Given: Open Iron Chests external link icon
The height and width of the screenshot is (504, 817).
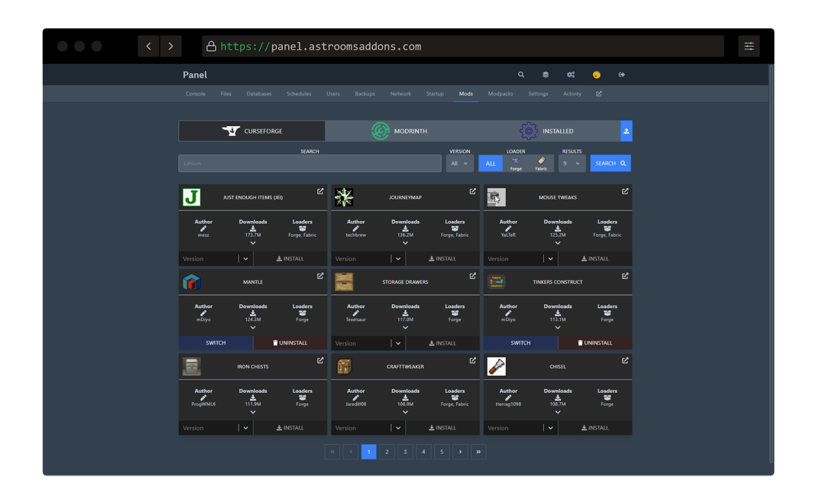Looking at the screenshot, I should tap(320, 361).
